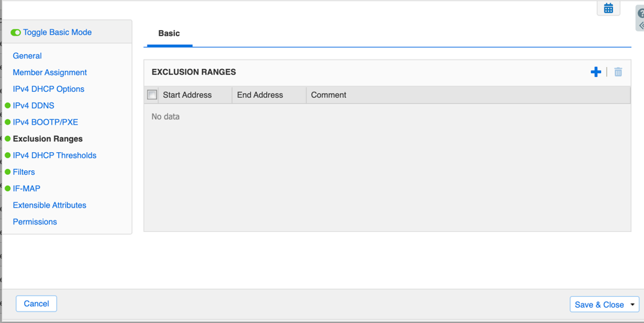Open the Save & Close dropdown arrow

(x=633, y=304)
